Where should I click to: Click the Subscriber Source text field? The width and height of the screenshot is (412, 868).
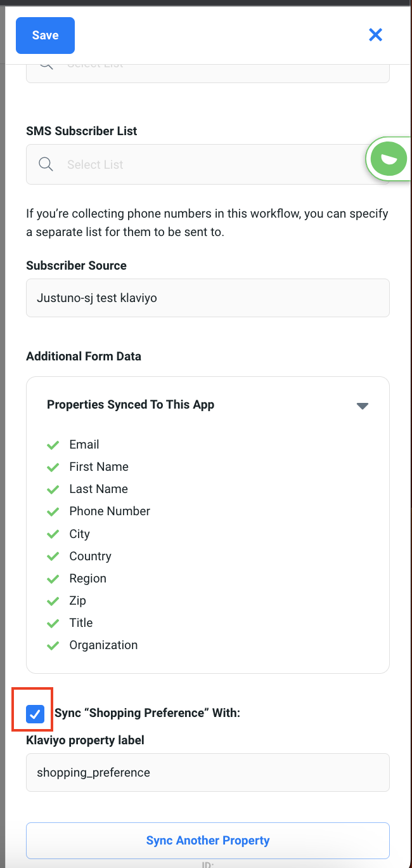point(208,298)
